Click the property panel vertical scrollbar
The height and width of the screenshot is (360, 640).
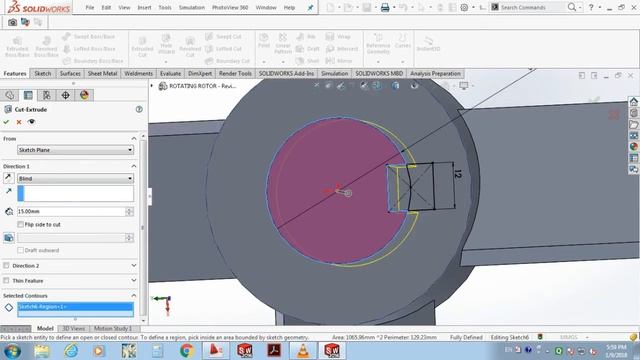tap(142, 227)
